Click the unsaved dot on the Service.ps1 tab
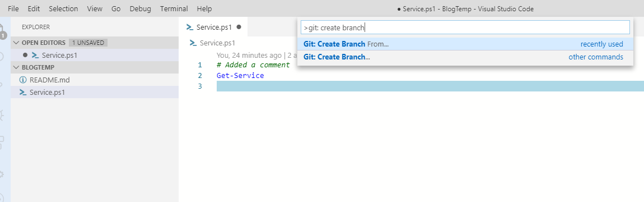644x202 pixels. click(x=239, y=27)
